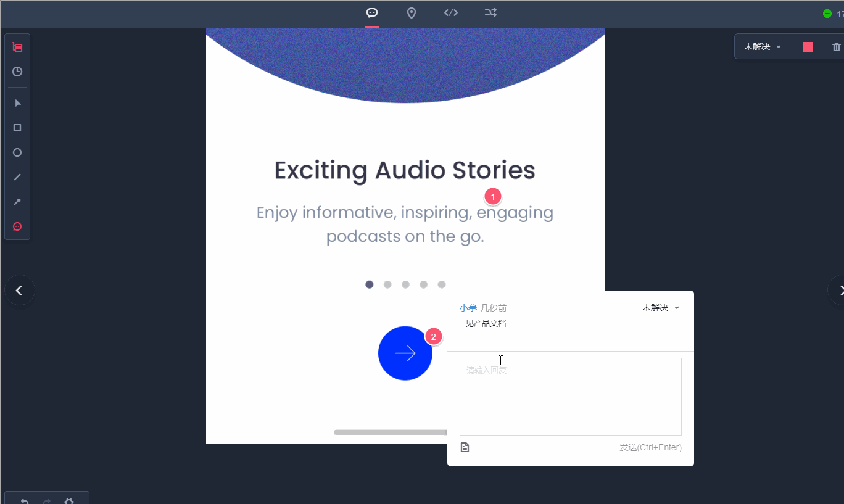Open the red annotation color swatch

[x=808, y=47]
